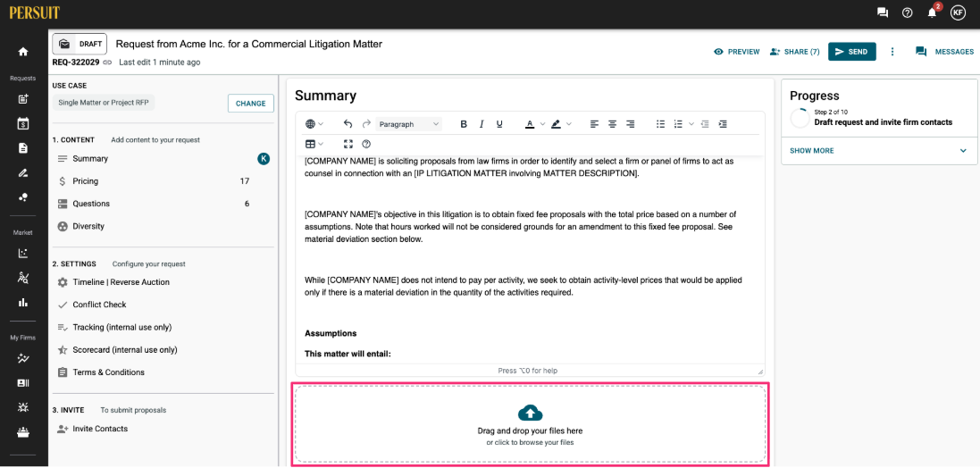980x468 pixels.
Task: Apply the text color A button
Action: [x=530, y=124]
